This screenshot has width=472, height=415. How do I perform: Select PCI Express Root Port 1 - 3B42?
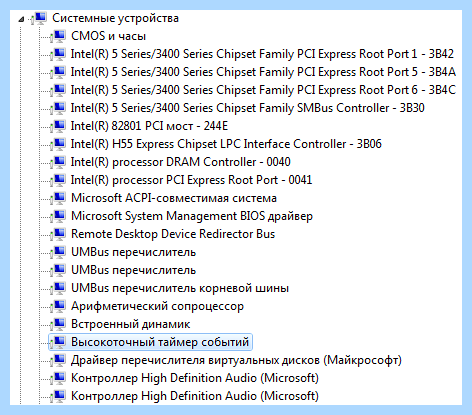tap(262, 54)
